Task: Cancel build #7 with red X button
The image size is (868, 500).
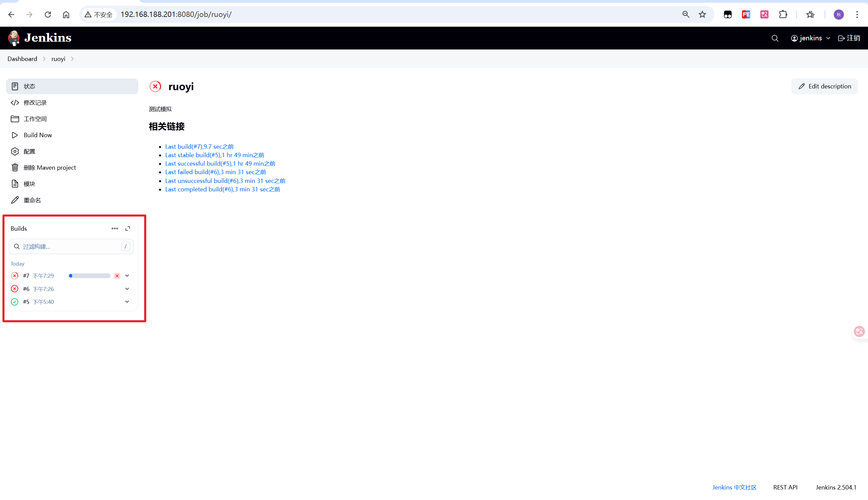Action: [117, 276]
